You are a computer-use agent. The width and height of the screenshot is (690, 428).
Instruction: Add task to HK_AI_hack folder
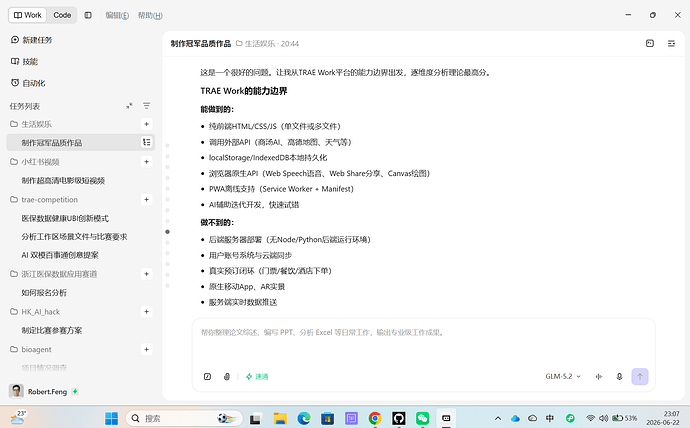point(147,312)
